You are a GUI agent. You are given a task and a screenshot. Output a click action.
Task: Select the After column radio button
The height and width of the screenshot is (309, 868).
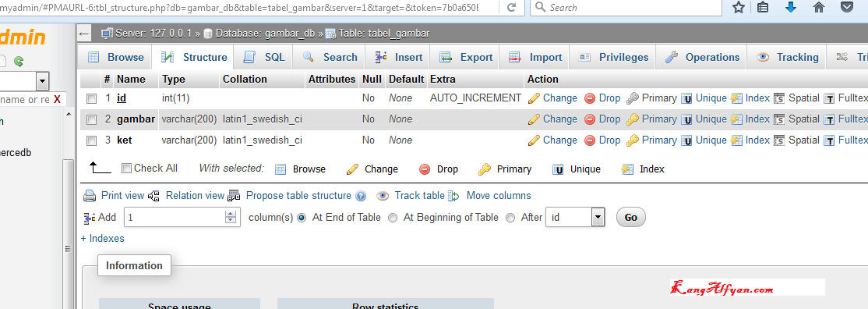coord(510,218)
